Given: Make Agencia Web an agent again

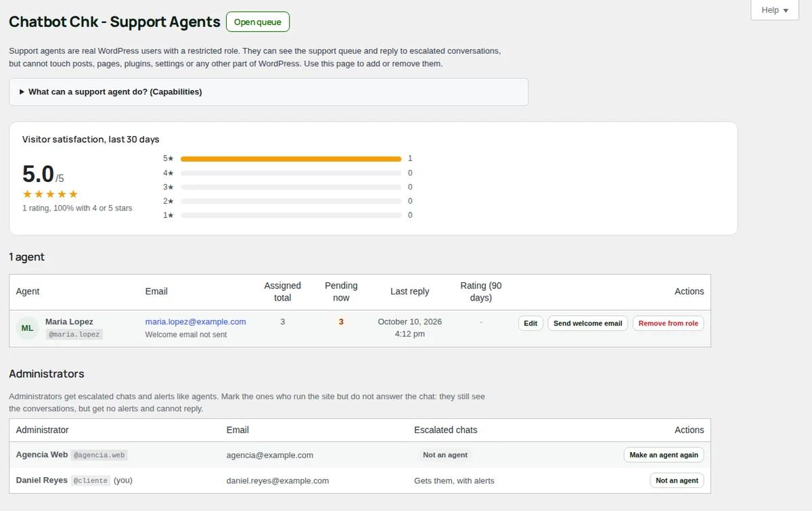Looking at the screenshot, I should pos(663,455).
